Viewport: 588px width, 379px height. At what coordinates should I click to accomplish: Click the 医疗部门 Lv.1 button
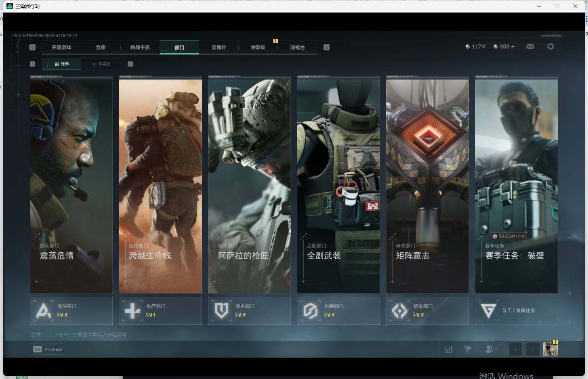(160, 311)
